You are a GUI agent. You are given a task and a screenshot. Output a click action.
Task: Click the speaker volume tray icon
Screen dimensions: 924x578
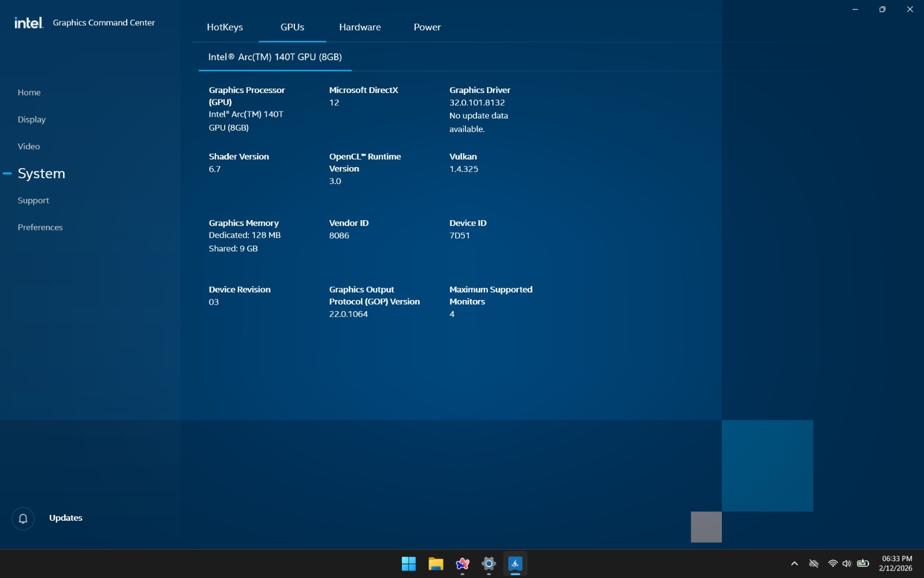click(x=847, y=564)
